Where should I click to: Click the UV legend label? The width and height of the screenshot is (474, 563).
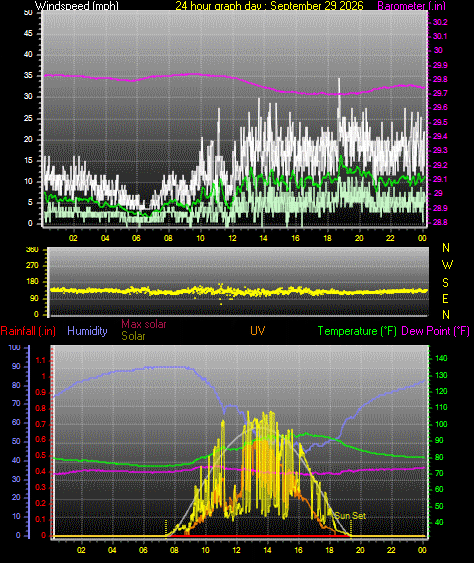pyautogui.click(x=257, y=331)
